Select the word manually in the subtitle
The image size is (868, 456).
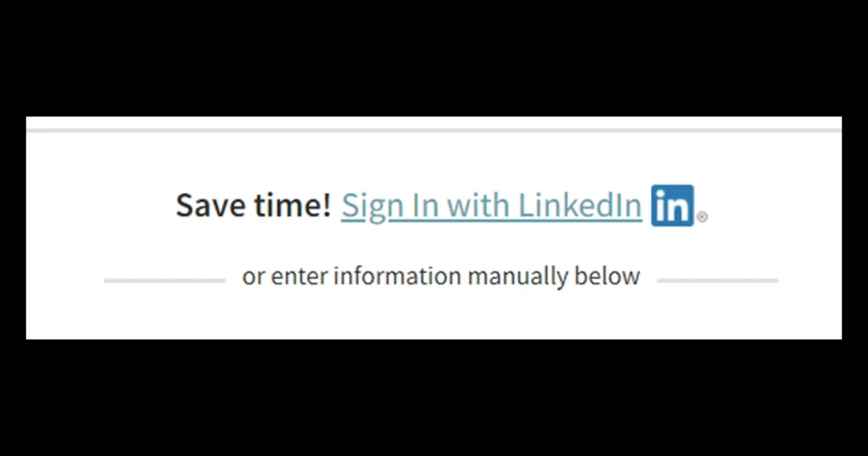click(x=518, y=276)
